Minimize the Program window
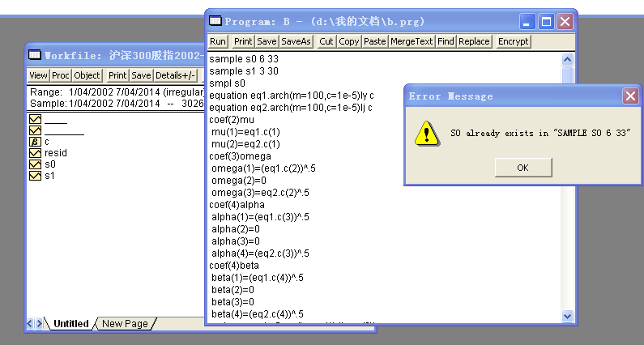 527,21
